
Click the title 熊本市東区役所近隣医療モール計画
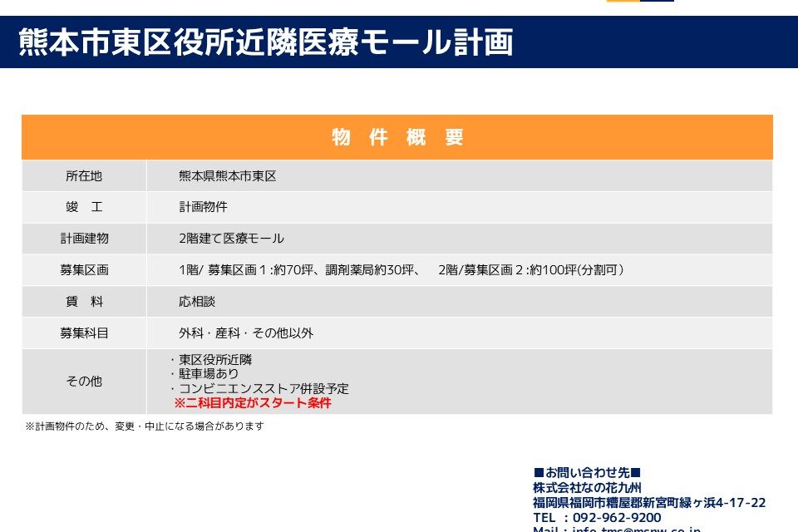point(265,42)
